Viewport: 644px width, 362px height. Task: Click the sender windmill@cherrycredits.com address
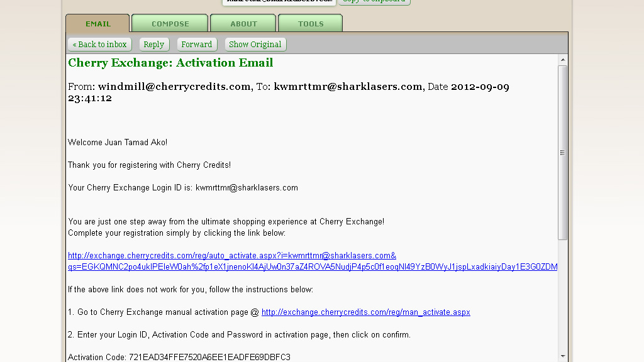tap(174, 87)
